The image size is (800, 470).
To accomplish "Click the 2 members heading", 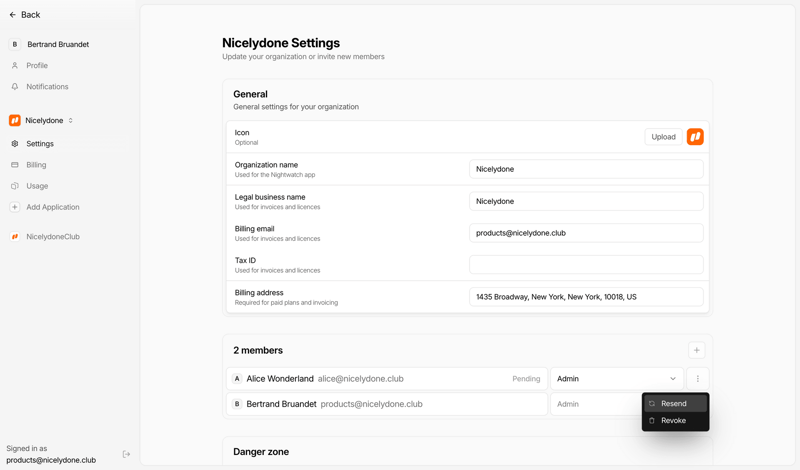I will coord(258,351).
